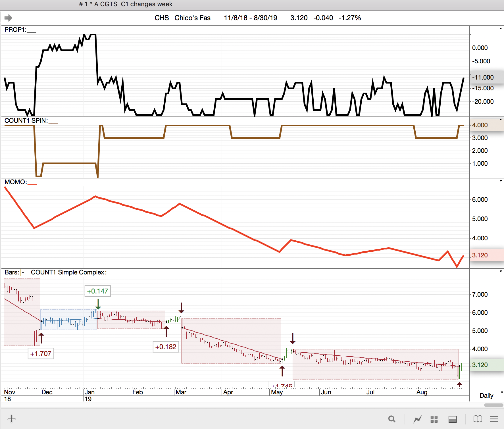Viewport: 504px width, 429px height.
Task: Click the +1.707 signal label near December
Action: point(41,354)
